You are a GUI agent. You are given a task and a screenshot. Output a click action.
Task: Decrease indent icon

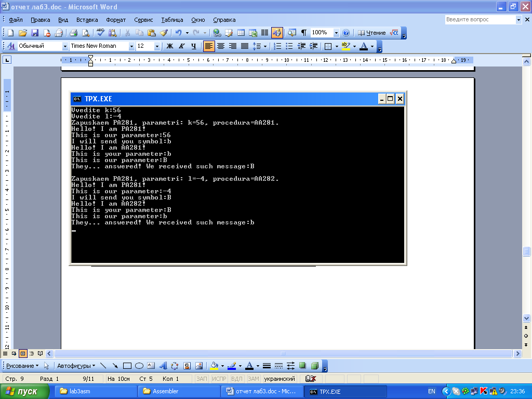click(301, 46)
